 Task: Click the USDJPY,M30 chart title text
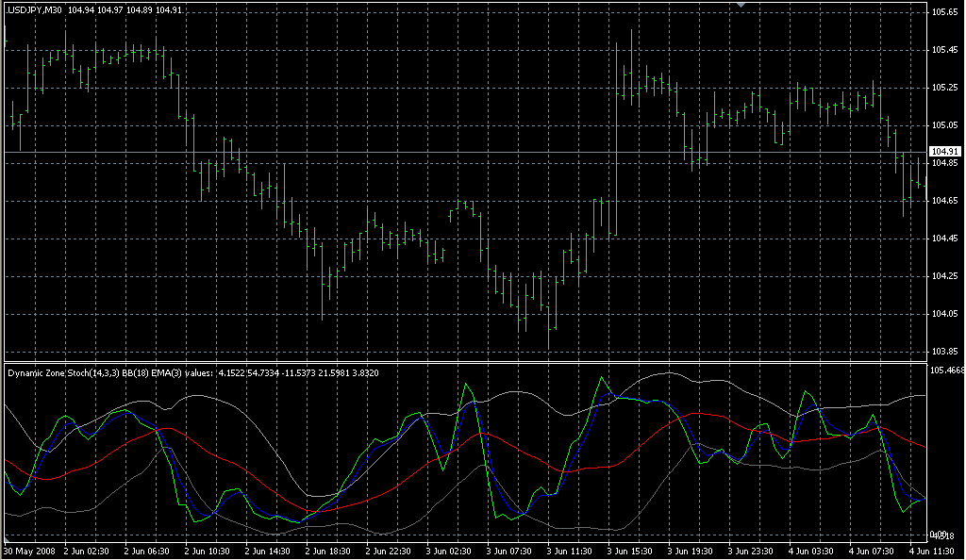coord(36,9)
